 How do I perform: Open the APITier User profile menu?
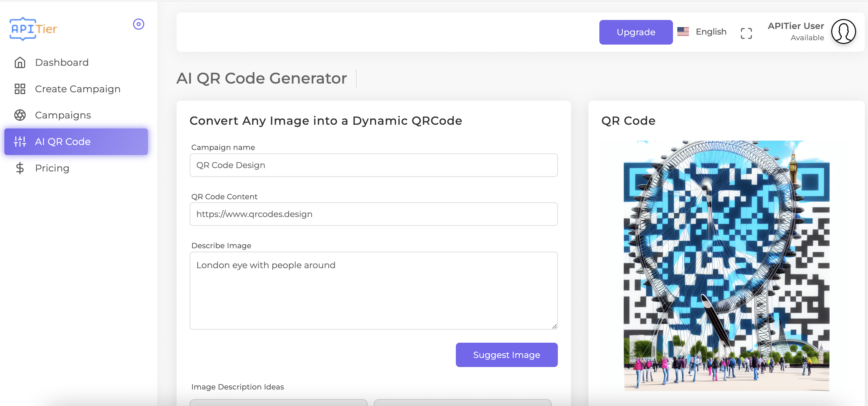click(x=796, y=26)
